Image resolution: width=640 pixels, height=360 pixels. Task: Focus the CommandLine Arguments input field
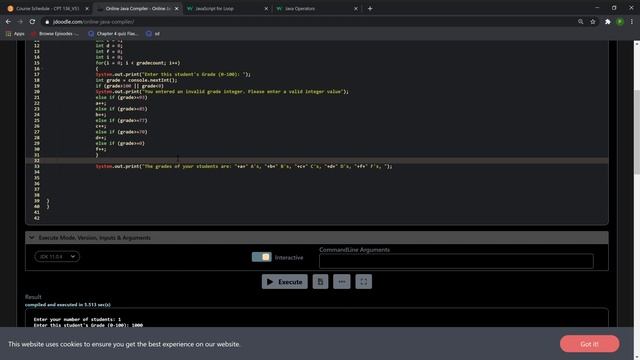[x=456, y=261]
